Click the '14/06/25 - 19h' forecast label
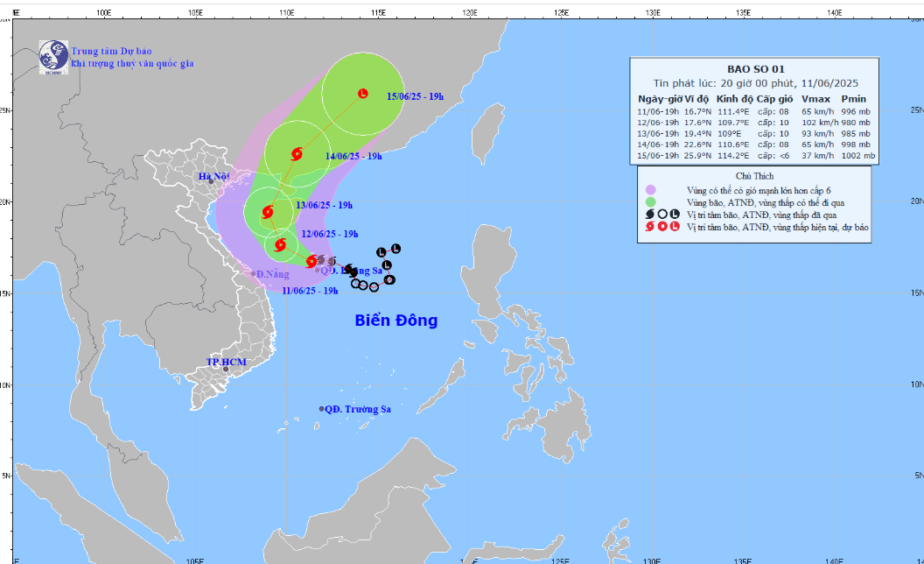The width and height of the screenshot is (924, 564). pyautogui.click(x=353, y=157)
